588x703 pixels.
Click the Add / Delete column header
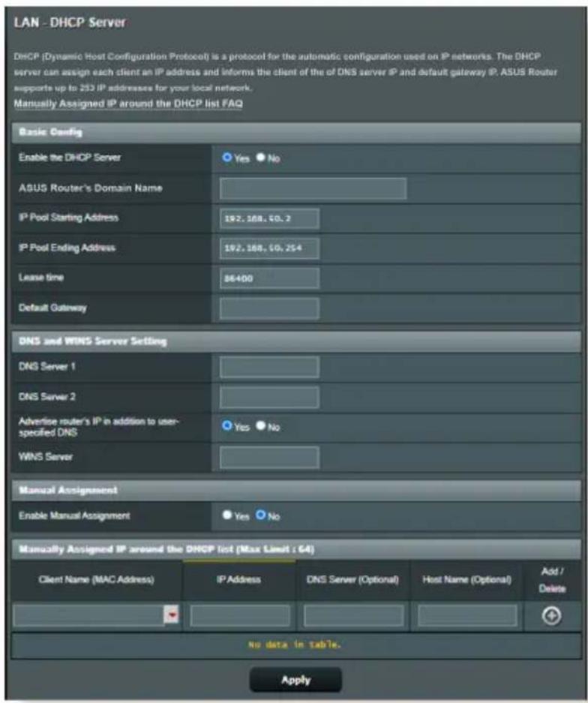click(x=552, y=580)
